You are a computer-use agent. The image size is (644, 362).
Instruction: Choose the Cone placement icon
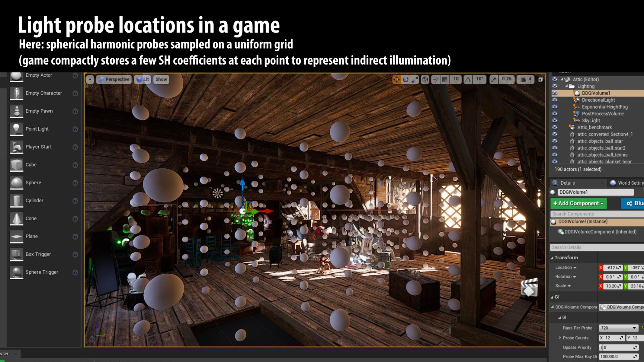pos(17,218)
